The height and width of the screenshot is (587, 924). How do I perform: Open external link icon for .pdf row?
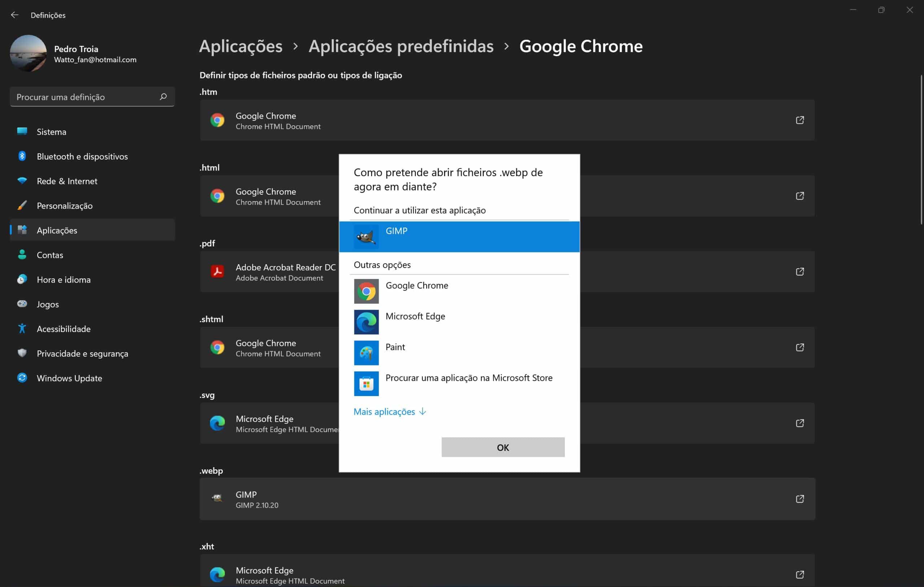(800, 271)
